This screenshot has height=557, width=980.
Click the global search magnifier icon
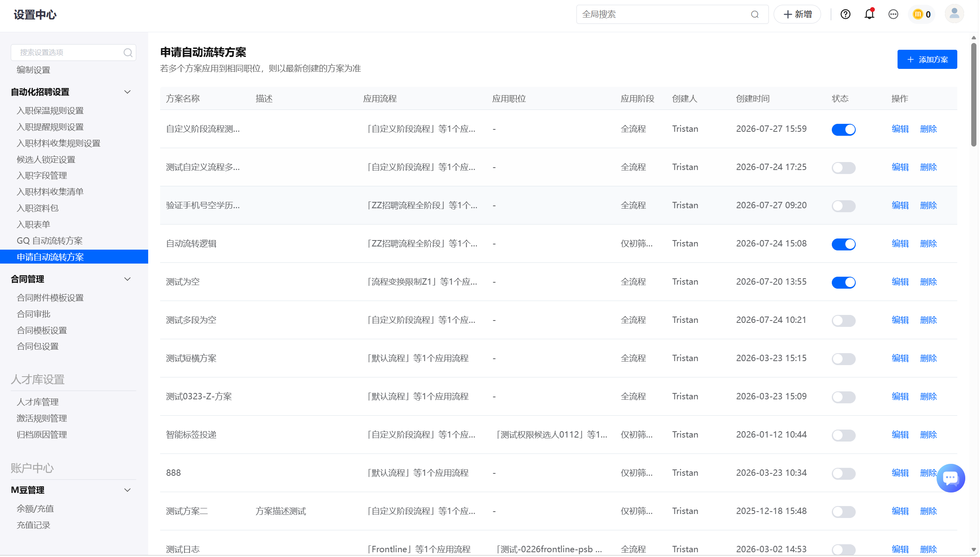point(755,15)
